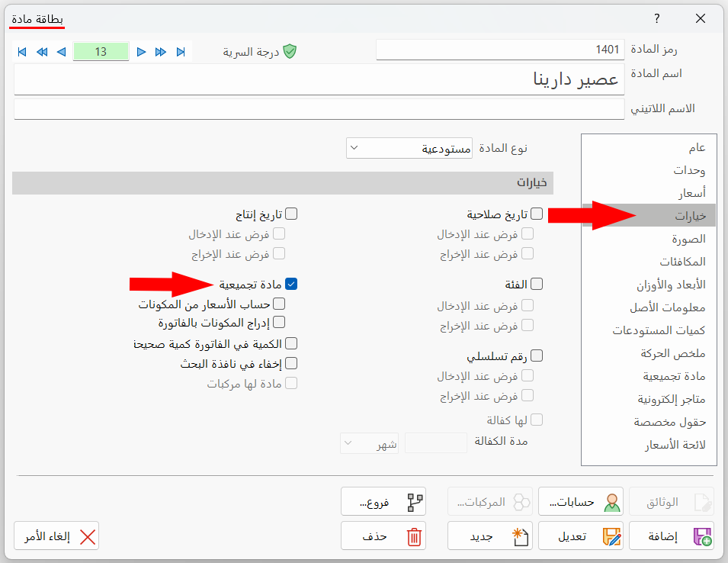This screenshot has width=728, height=563.
Task: Go to next record arrow
Action: pos(141,52)
